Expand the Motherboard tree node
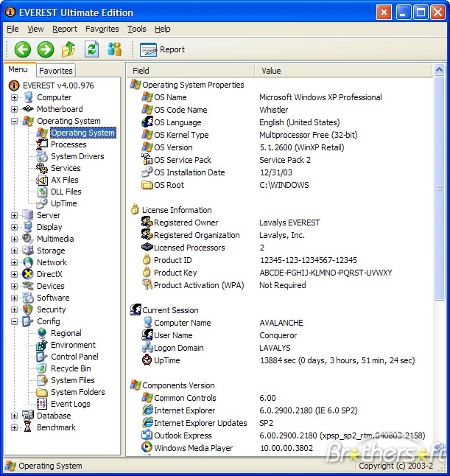 pos(14,109)
